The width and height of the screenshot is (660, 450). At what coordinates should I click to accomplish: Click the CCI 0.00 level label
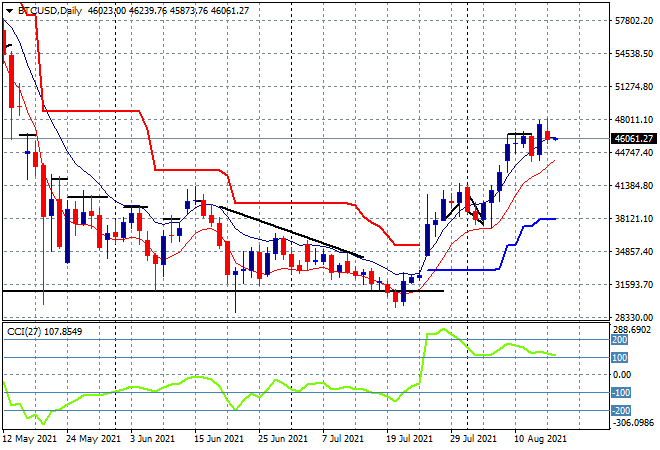pos(622,375)
